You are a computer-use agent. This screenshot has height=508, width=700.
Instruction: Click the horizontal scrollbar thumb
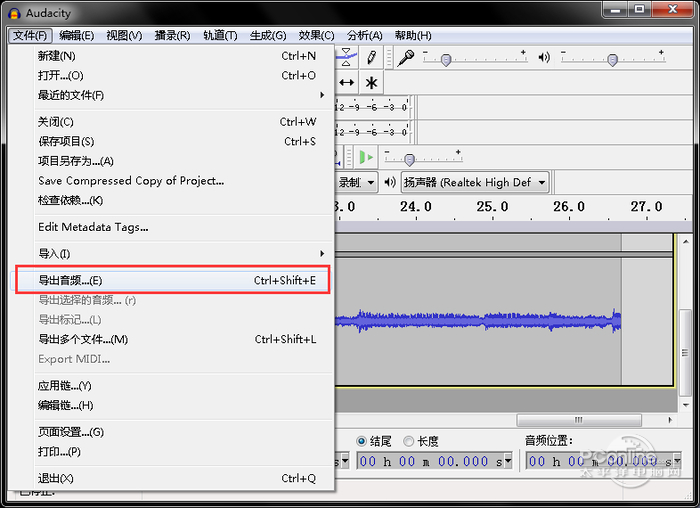(579, 420)
